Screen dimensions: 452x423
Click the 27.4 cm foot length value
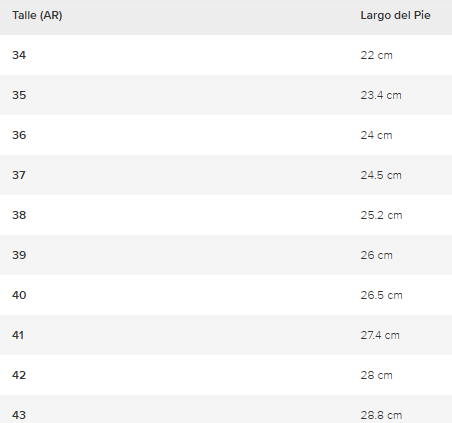pos(380,335)
